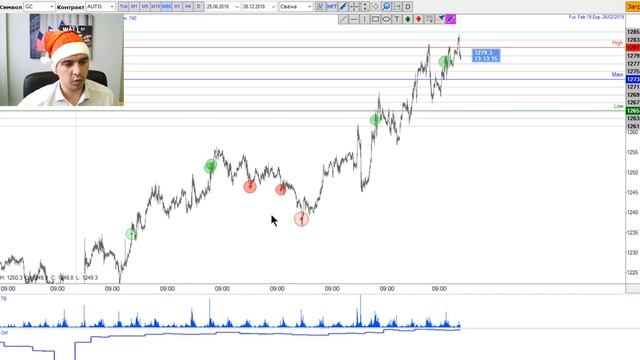The height and width of the screenshot is (360, 640).
Task: Click the D button at toolbar end
Action: point(407,7)
